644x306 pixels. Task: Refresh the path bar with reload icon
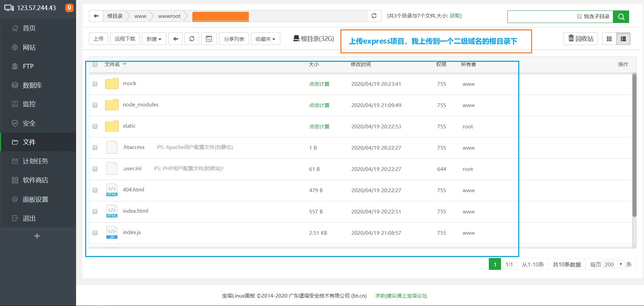(x=374, y=16)
